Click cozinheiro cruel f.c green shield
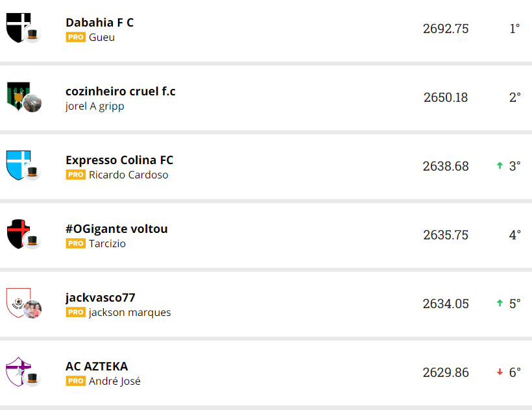 point(16,96)
